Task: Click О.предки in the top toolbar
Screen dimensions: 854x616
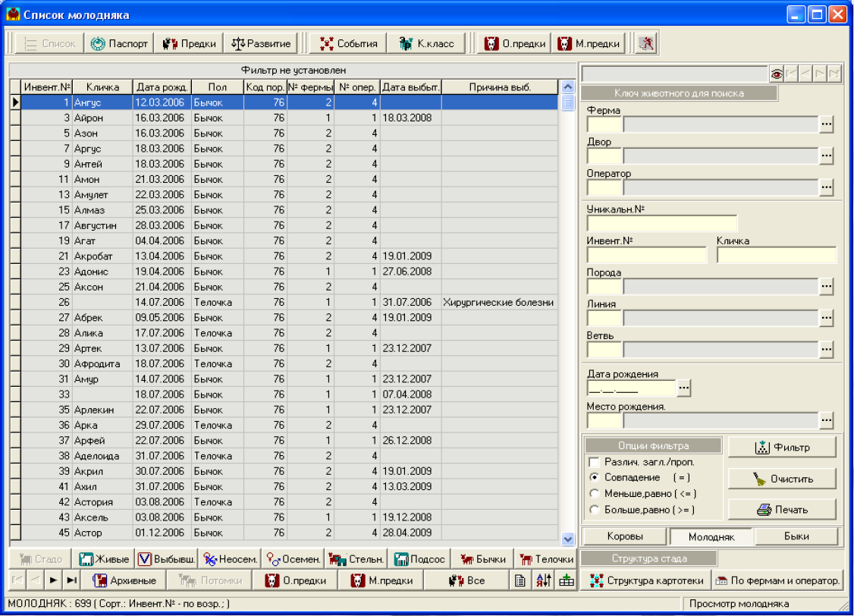Action: click(x=515, y=43)
